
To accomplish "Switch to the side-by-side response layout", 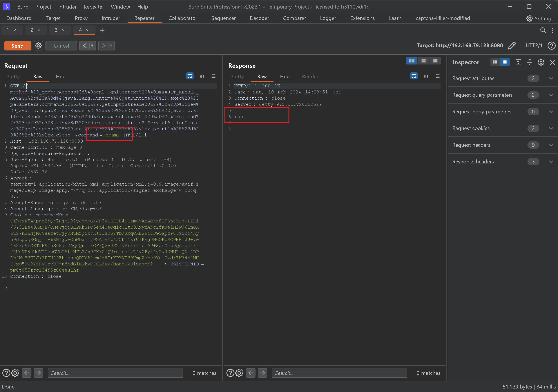I will click(x=411, y=61).
